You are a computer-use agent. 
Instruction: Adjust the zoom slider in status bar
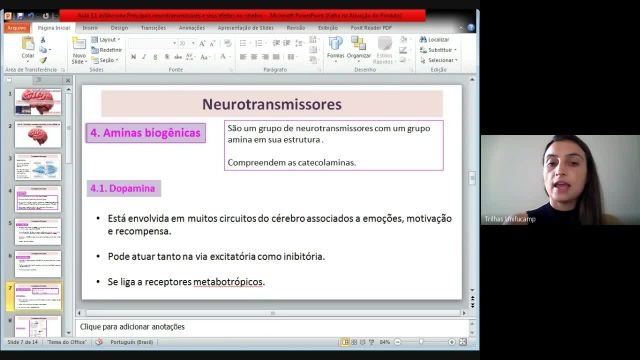tap(421, 342)
